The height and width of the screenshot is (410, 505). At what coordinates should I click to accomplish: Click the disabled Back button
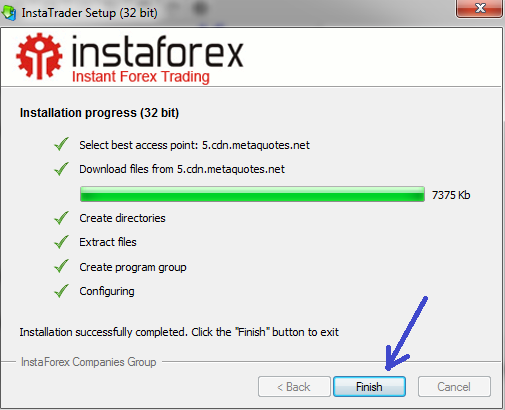pos(294,387)
